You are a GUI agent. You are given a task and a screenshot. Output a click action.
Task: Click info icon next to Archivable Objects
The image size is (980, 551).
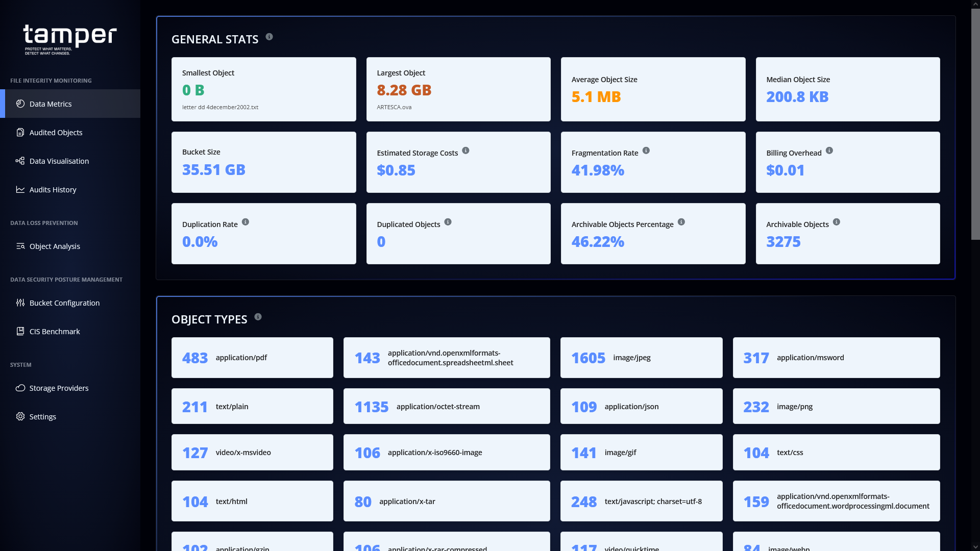pyautogui.click(x=836, y=222)
